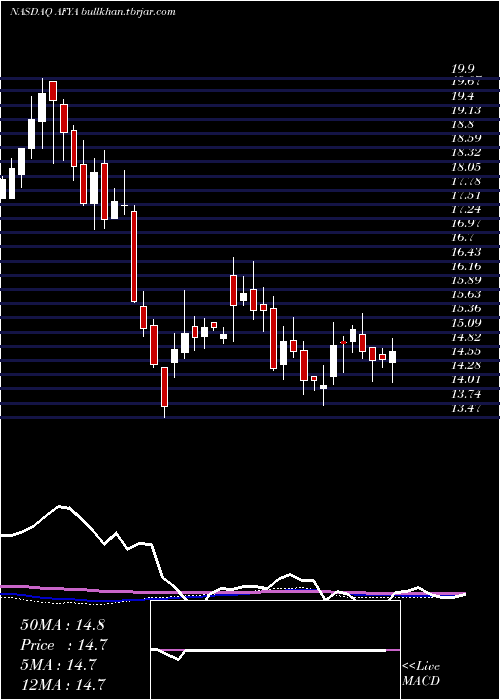Click the 19.4 price axis label
Screen dimensions: 500x700
[x=462, y=96]
